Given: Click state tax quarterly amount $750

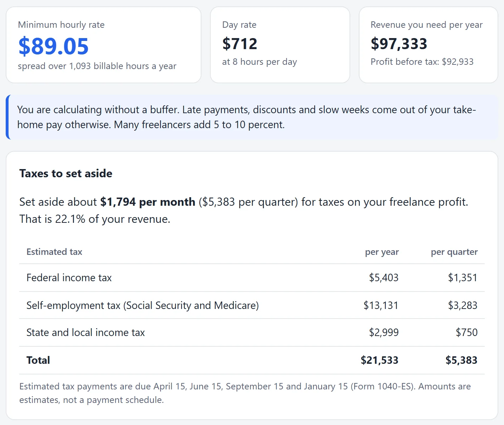Looking at the screenshot, I should coord(467,332).
